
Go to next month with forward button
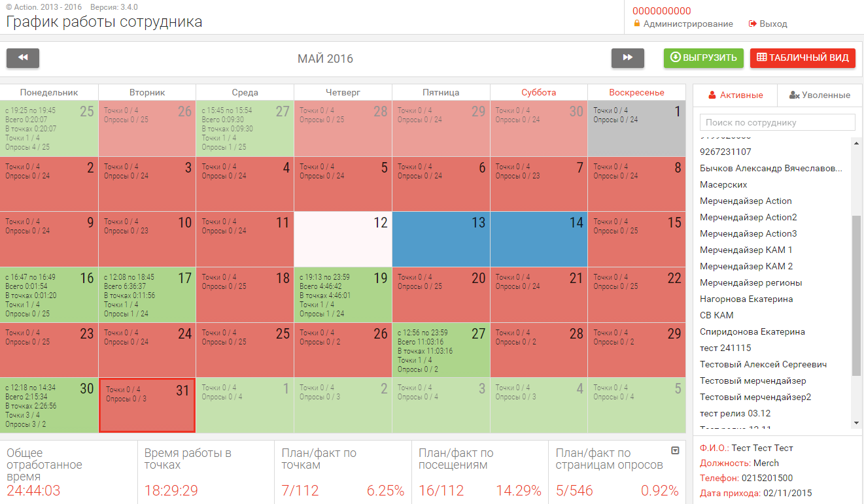[628, 58]
